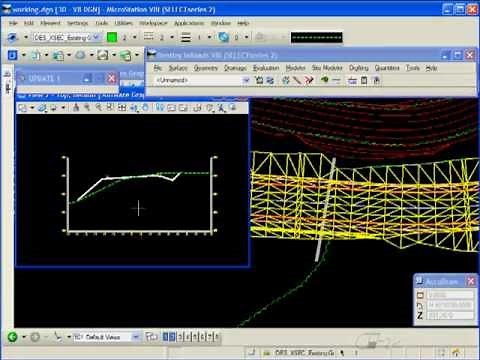Screen dimensions: 480x360
Task: Click the rightmost status bar icon
Action: [456, 353]
